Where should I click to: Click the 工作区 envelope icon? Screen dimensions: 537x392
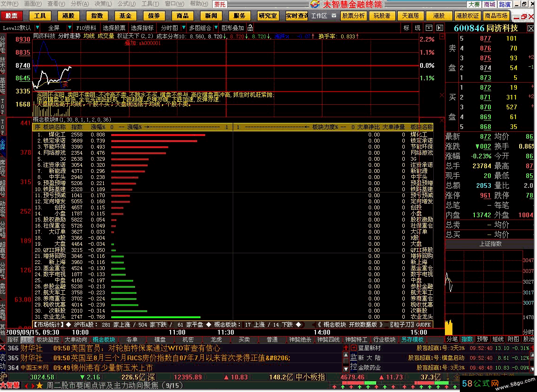334,16
